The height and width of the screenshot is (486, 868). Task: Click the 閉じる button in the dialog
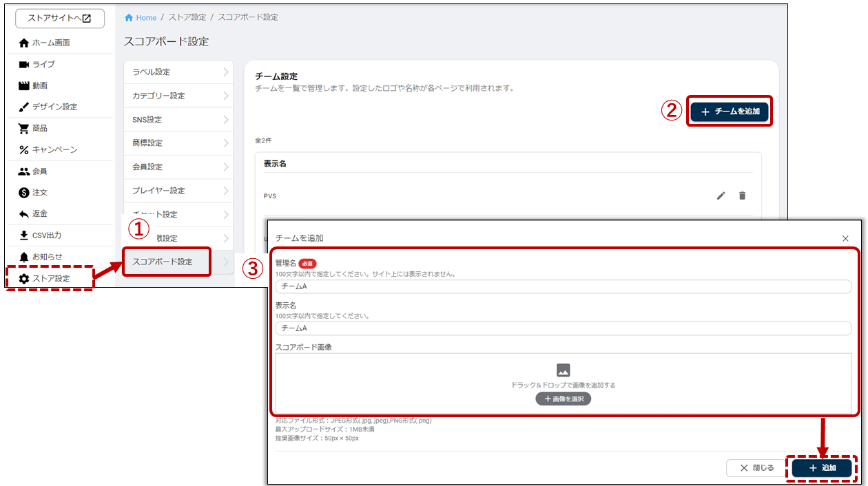[x=756, y=468]
